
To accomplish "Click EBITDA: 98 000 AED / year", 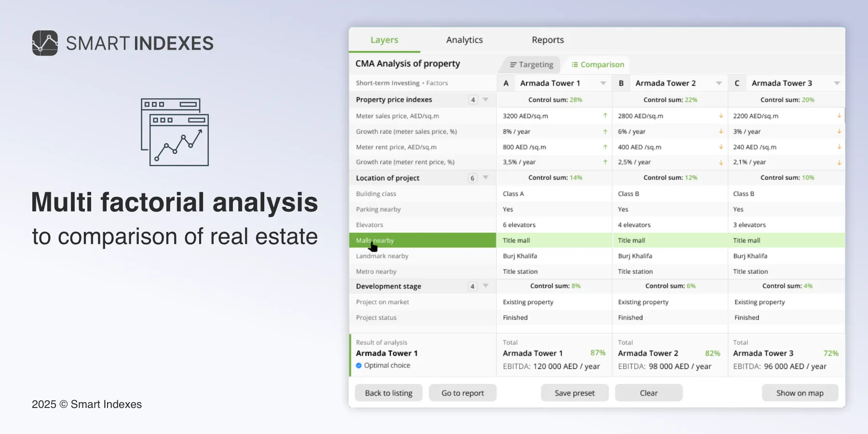I will click(x=665, y=366).
